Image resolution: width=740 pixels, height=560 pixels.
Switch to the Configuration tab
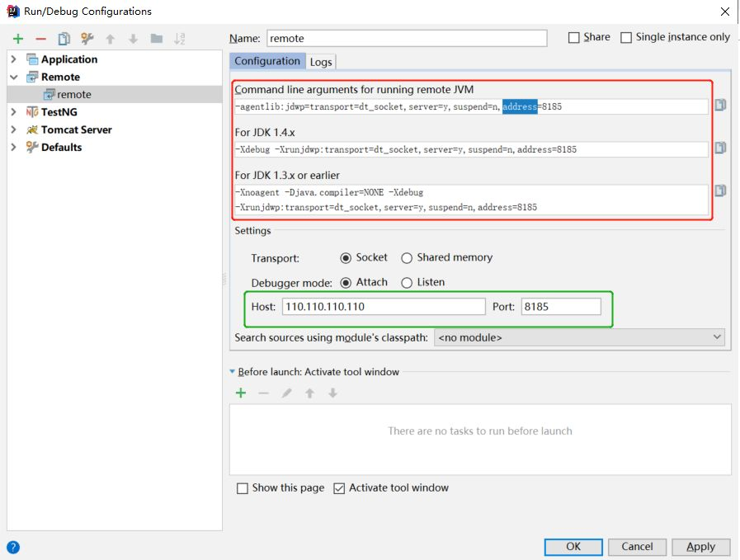click(x=267, y=61)
